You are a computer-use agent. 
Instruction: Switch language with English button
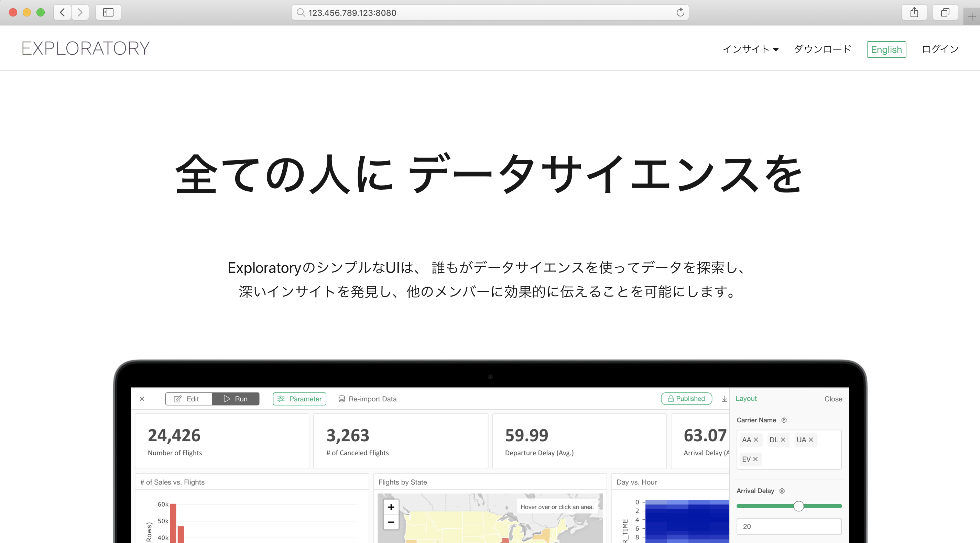pos(886,49)
